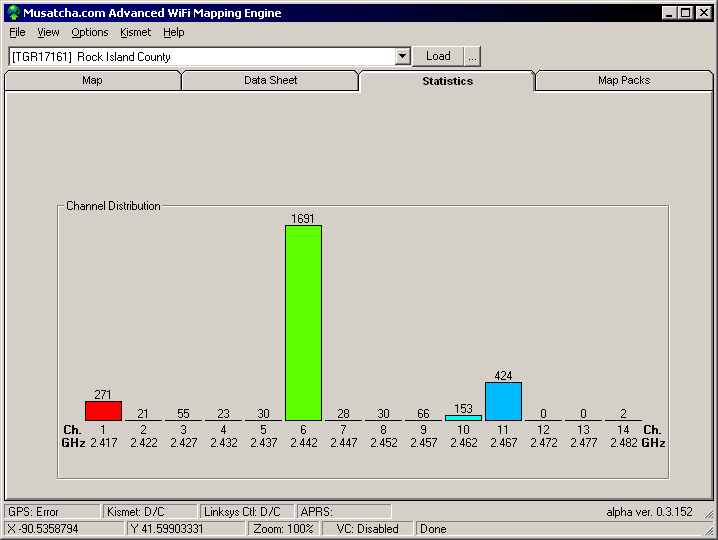Click the green channel 6 bar

(303, 322)
